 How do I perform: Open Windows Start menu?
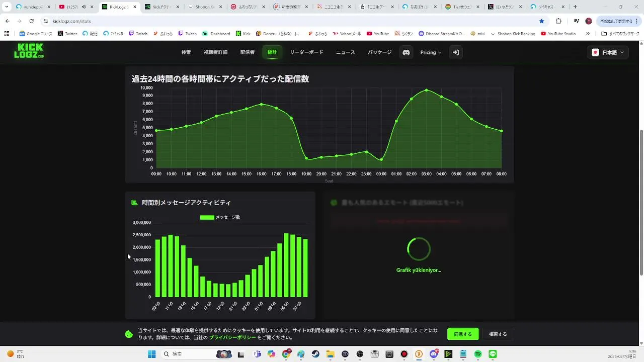tap(151, 354)
